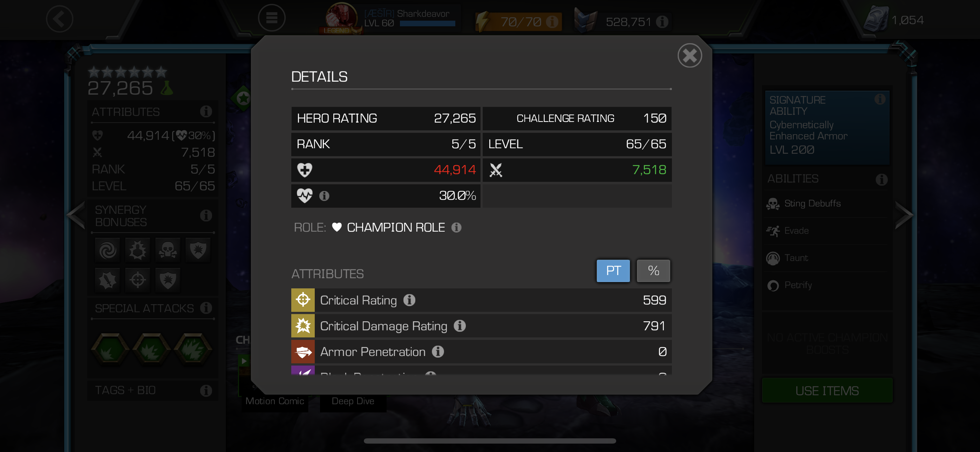Screen dimensions: 980x452
Task: Open health regeneration info icon
Action: coord(324,196)
